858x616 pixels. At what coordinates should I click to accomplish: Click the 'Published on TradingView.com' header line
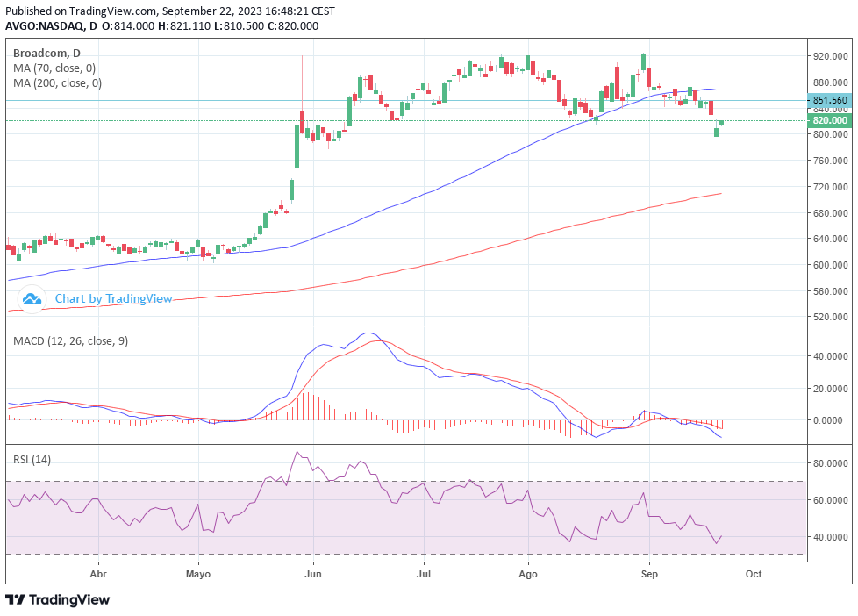(x=170, y=11)
